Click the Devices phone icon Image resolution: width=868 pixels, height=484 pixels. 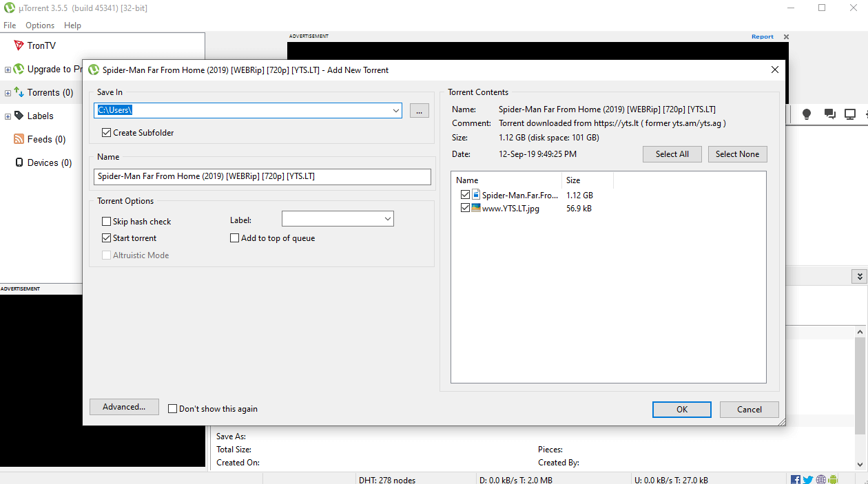tap(19, 162)
